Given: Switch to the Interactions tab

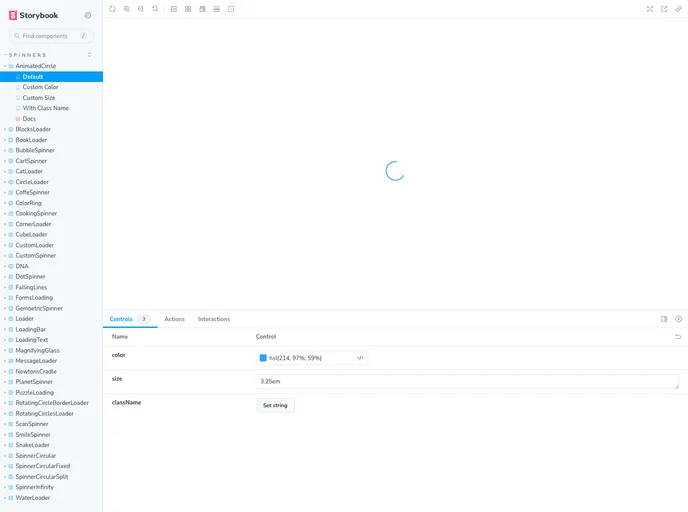Looking at the screenshot, I should tap(214, 319).
